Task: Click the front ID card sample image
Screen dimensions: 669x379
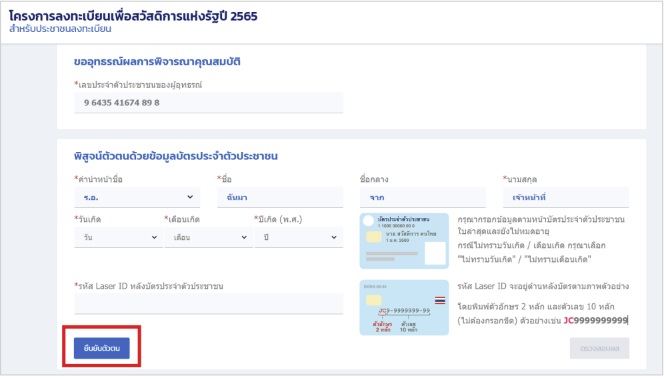Action: pos(404,241)
